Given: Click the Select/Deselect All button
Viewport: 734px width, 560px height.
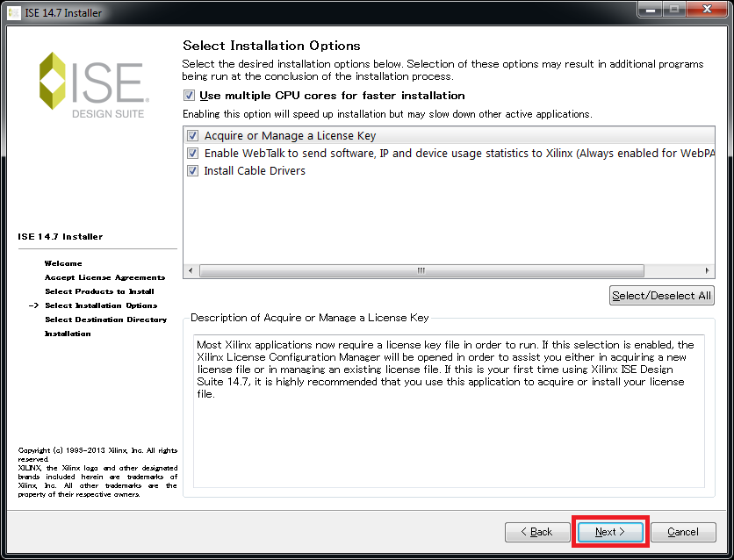Looking at the screenshot, I should [661, 296].
